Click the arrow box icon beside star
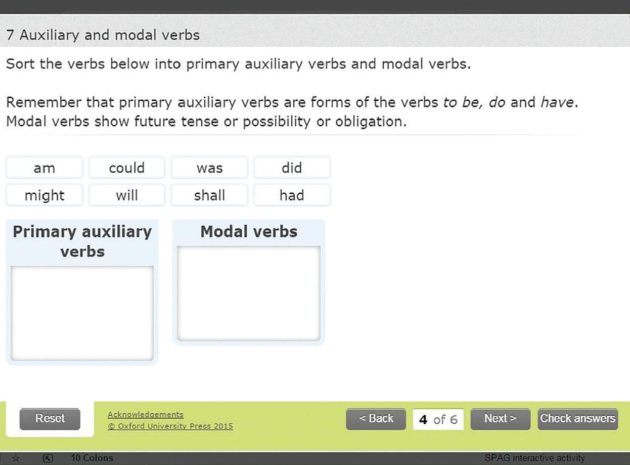The height and width of the screenshot is (465, 630). click(x=47, y=458)
